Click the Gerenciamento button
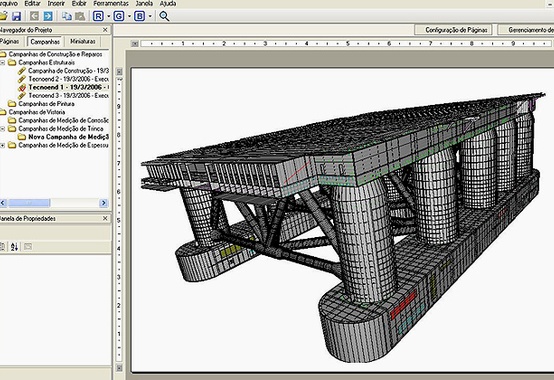This screenshot has width=554, height=380. [526, 30]
